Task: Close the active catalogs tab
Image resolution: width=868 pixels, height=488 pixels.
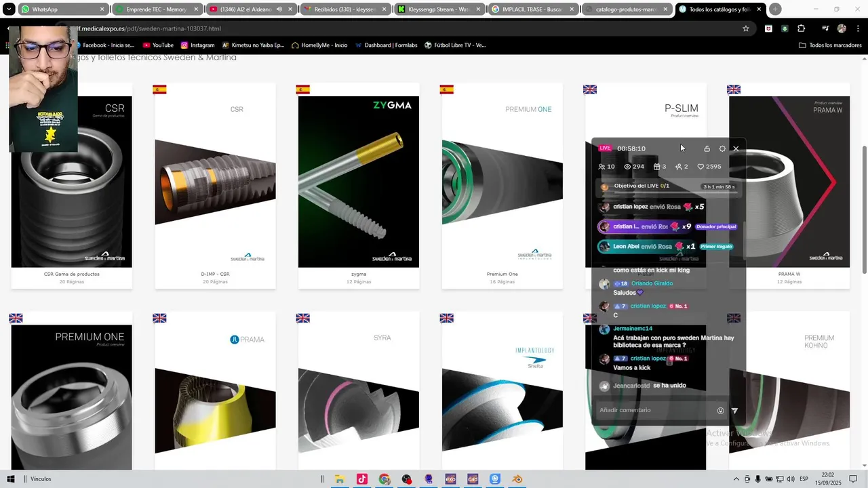Action: pos(759,9)
